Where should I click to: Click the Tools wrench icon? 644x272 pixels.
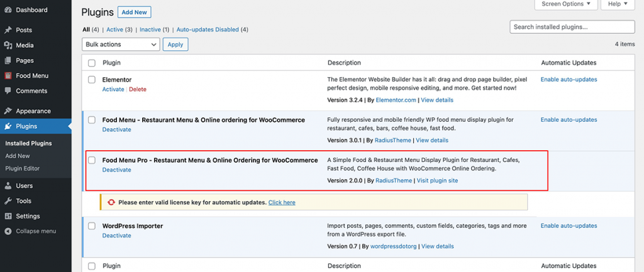click(x=8, y=200)
